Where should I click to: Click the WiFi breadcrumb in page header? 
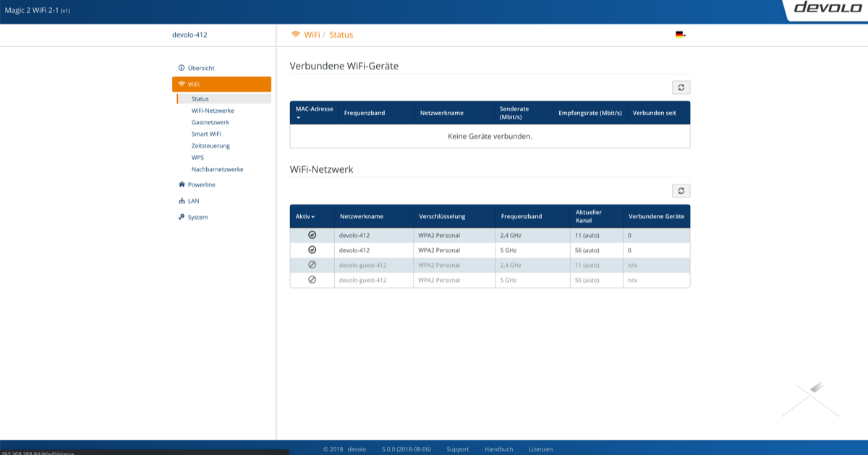point(312,35)
